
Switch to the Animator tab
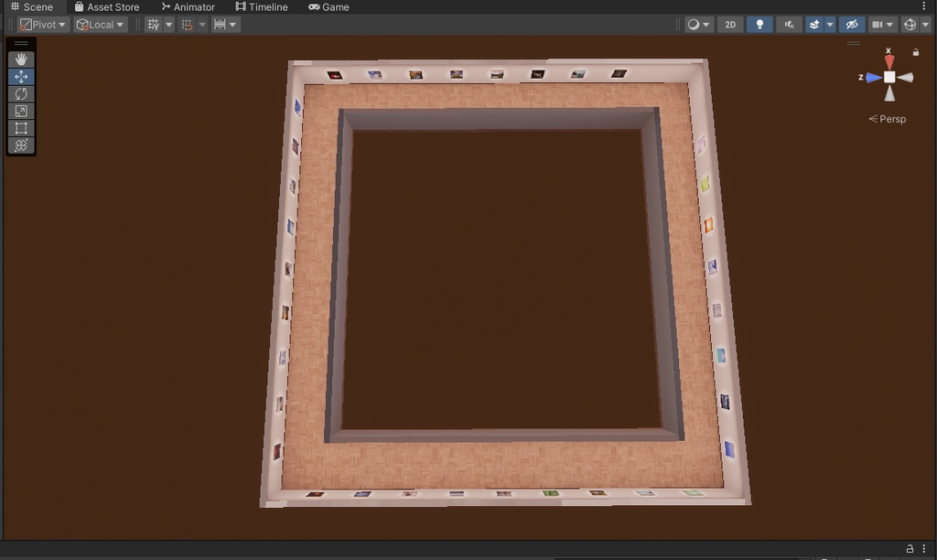[x=188, y=7]
